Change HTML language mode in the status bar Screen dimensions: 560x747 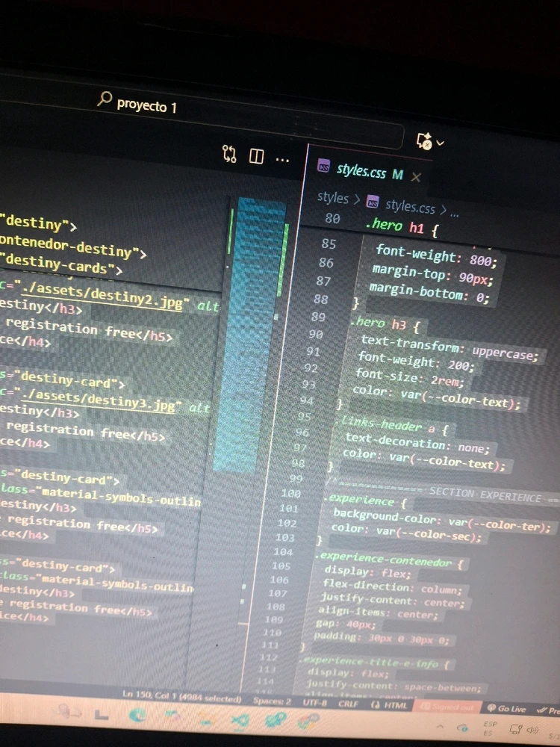pyautogui.click(x=390, y=704)
